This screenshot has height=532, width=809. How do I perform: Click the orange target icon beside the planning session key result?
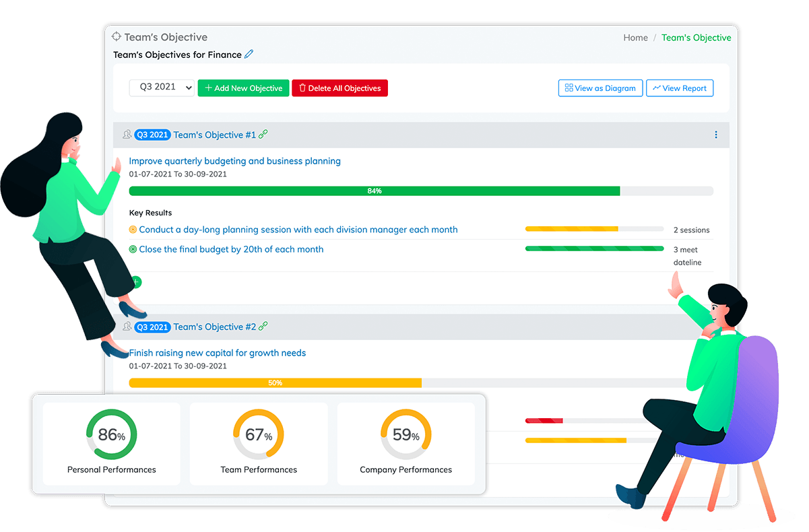(133, 230)
